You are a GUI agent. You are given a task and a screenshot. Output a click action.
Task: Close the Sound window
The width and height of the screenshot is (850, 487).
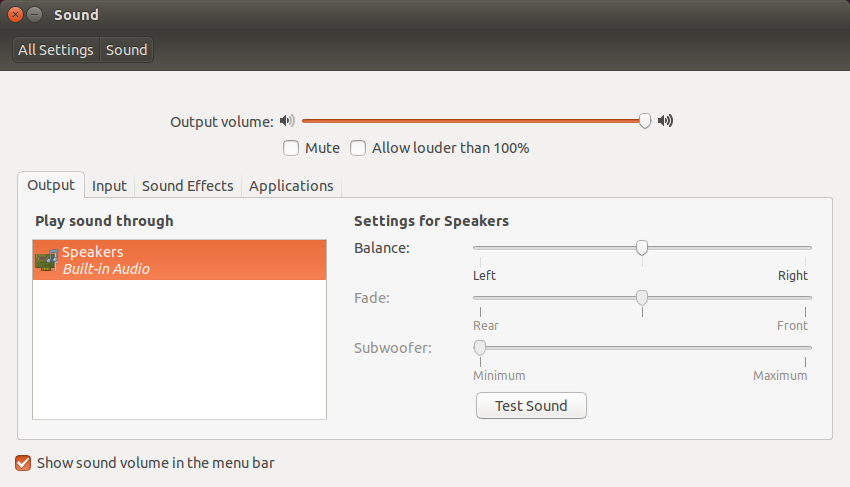(x=15, y=15)
